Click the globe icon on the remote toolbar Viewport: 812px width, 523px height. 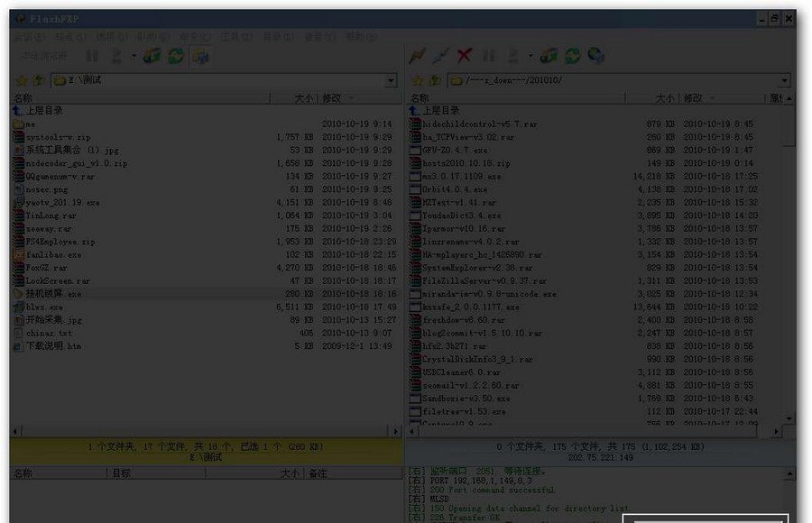[x=595, y=56]
